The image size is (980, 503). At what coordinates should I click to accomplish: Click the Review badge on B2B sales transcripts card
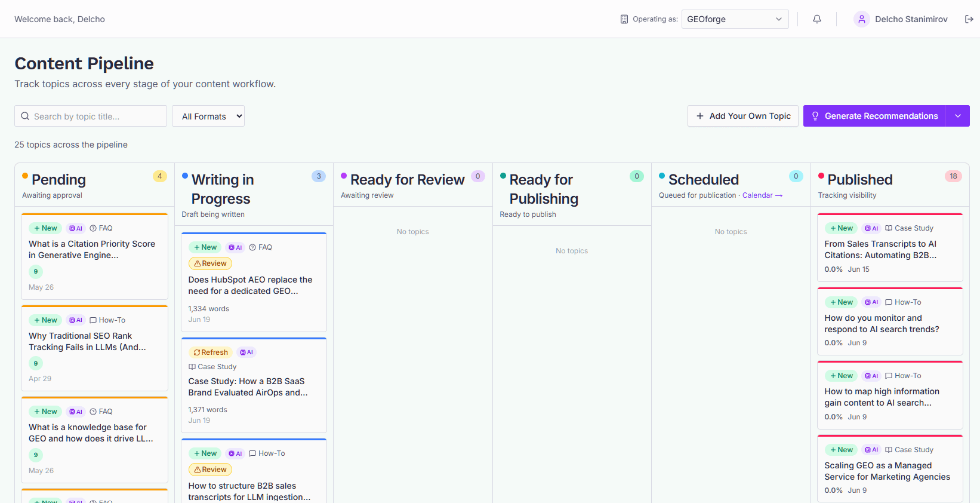(x=210, y=470)
